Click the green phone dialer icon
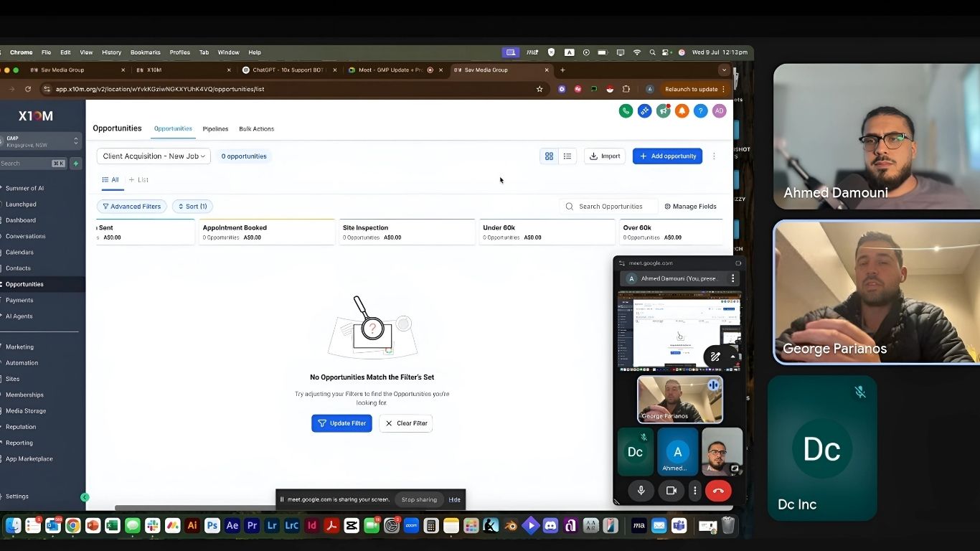 [626, 110]
